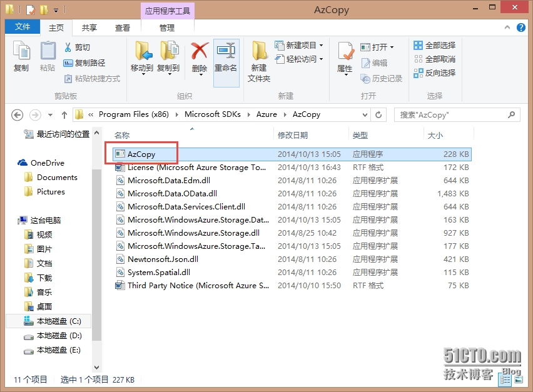Image resolution: width=533 pixels, height=392 pixels.
Task: Click the Forward navigation arrow
Action: pyautogui.click(x=35, y=115)
